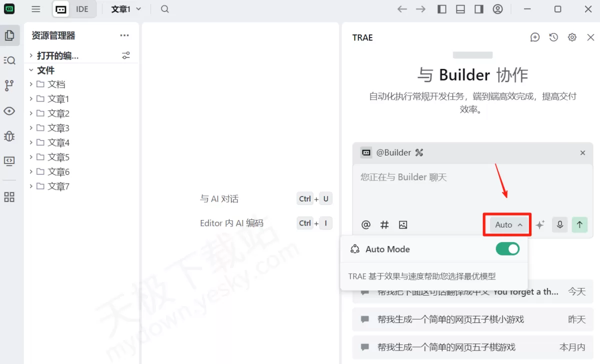This screenshot has width=600, height=364.
Task: Open the 资源管理器 more actions menu
Action: [124, 35]
